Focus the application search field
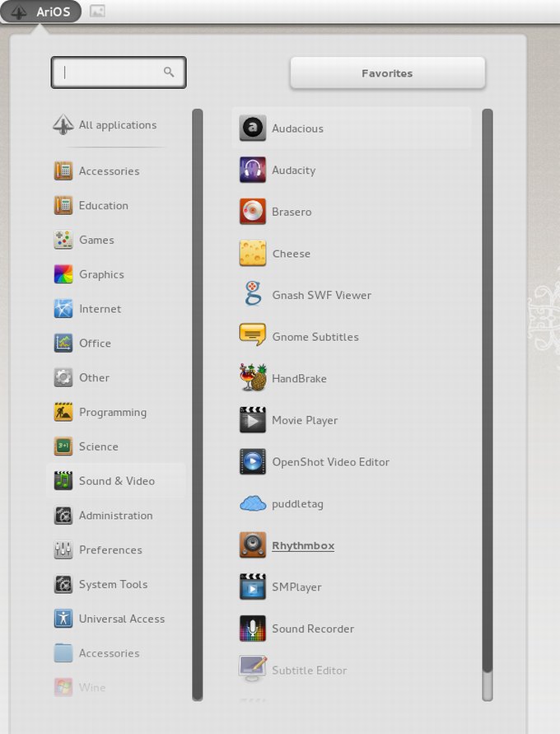The image size is (560, 734). click(x=119, y=72)
